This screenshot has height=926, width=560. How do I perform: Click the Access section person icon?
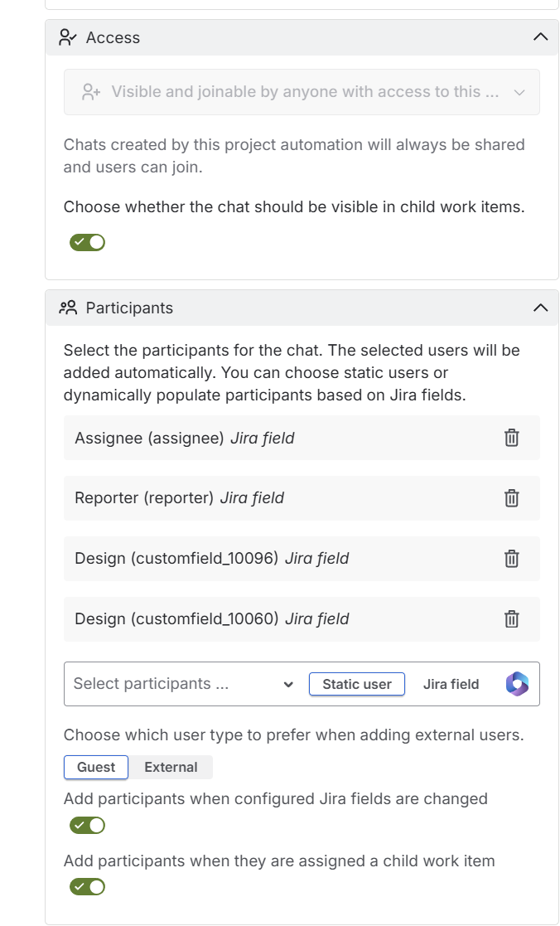click(68, 37)
